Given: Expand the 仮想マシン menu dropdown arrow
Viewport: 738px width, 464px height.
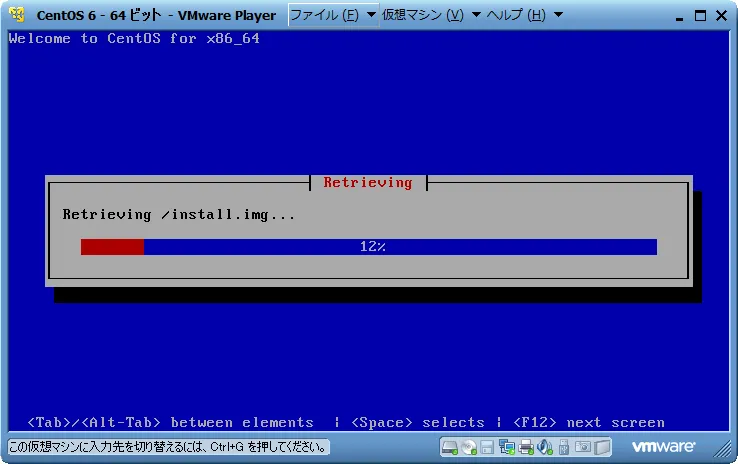Looking at the screenshot, I should click(476, 15).
